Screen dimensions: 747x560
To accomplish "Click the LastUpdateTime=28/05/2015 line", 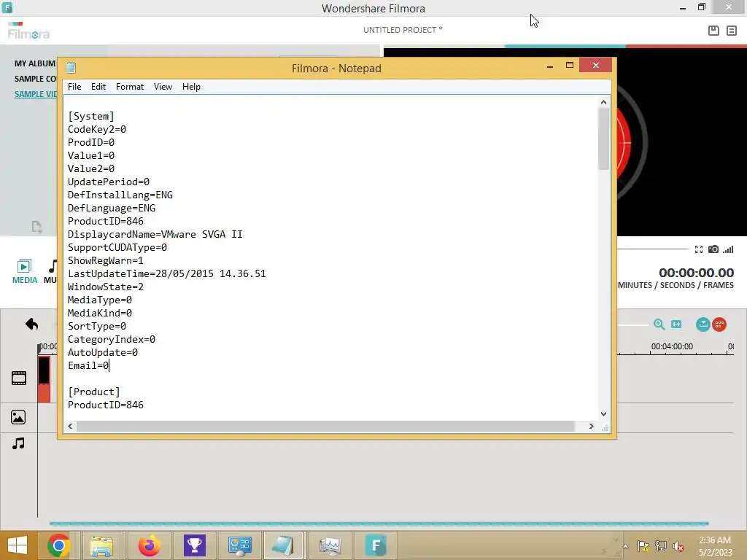I will 167,274.
